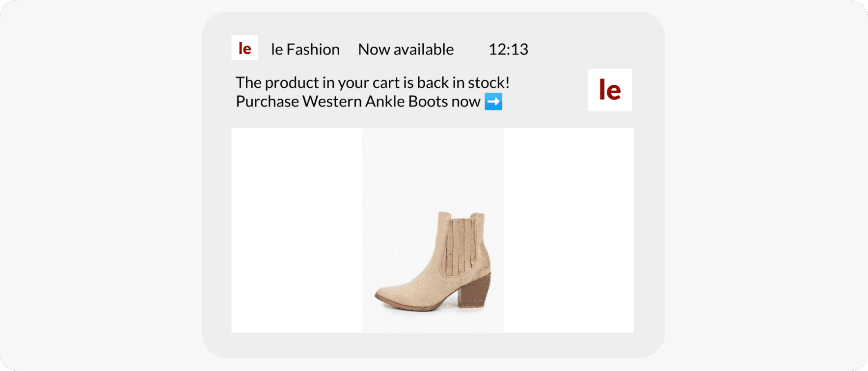This screenshot has height=371, width=868.
Task: Select the 'Now available' header label
Action: coord(406,49)
